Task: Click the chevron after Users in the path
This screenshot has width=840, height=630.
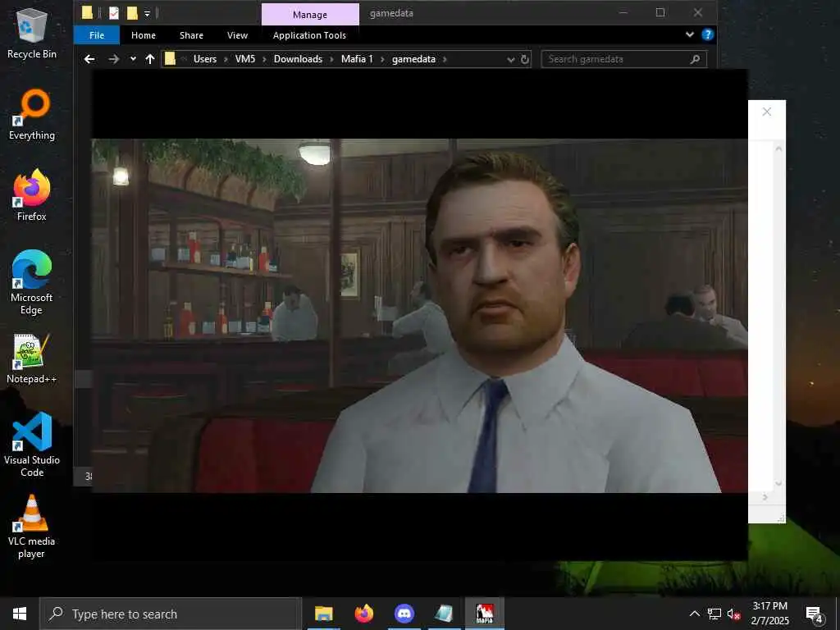Action: pos(226,59)
